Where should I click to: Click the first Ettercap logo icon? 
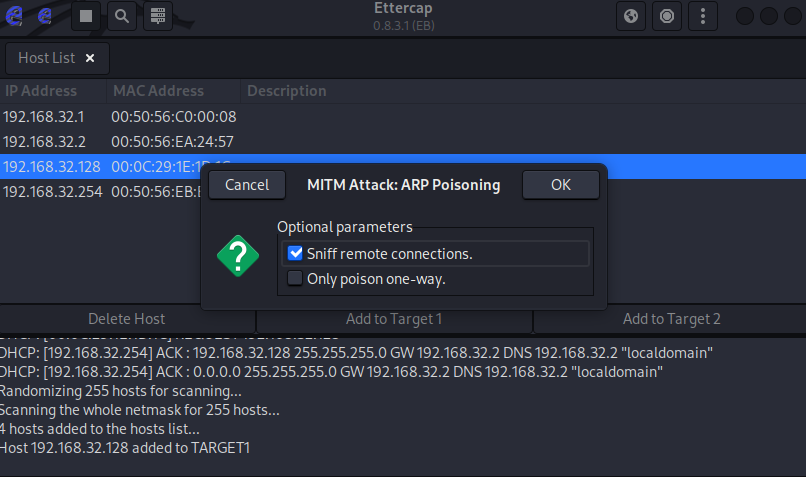pyautogui.click(x=16, y=16)
